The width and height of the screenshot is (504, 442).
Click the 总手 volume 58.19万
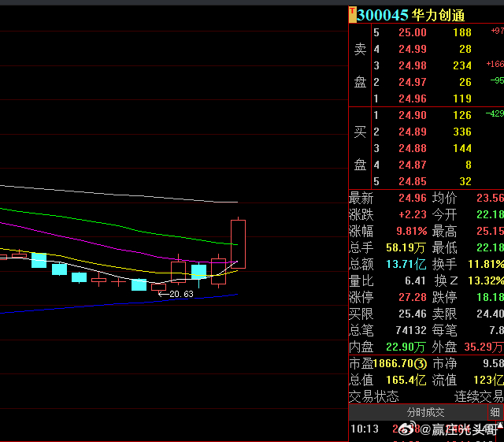pos(406,247)
